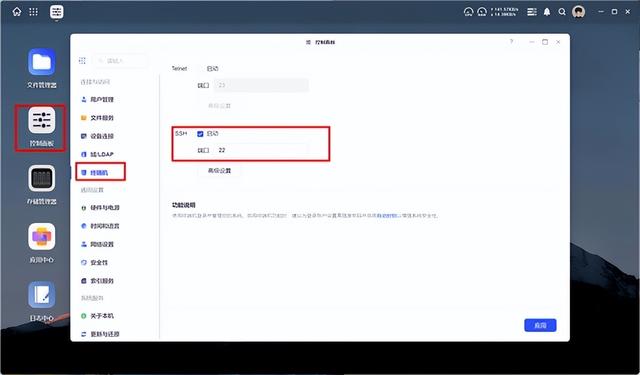Open the user avatar menu
The width and height of the screenshot is (640, 375).
(578, 12)
